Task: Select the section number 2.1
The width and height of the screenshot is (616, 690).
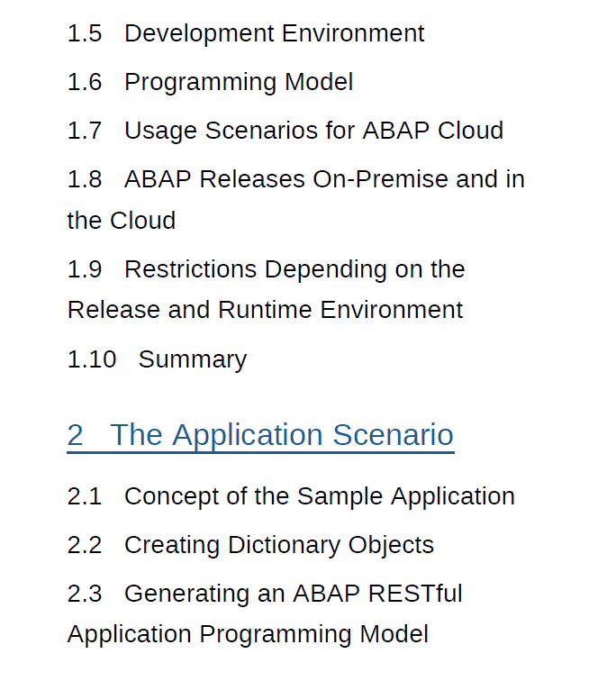Action: click(x=85, y=496)
